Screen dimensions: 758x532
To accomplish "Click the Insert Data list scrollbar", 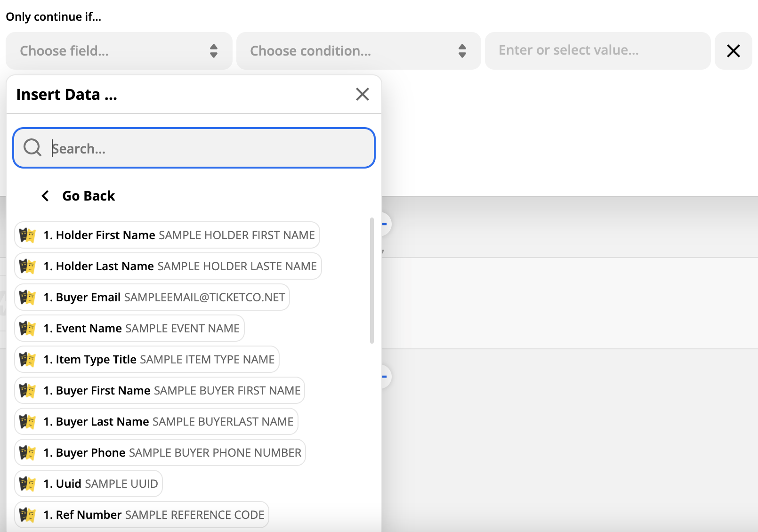I will 372,280.
